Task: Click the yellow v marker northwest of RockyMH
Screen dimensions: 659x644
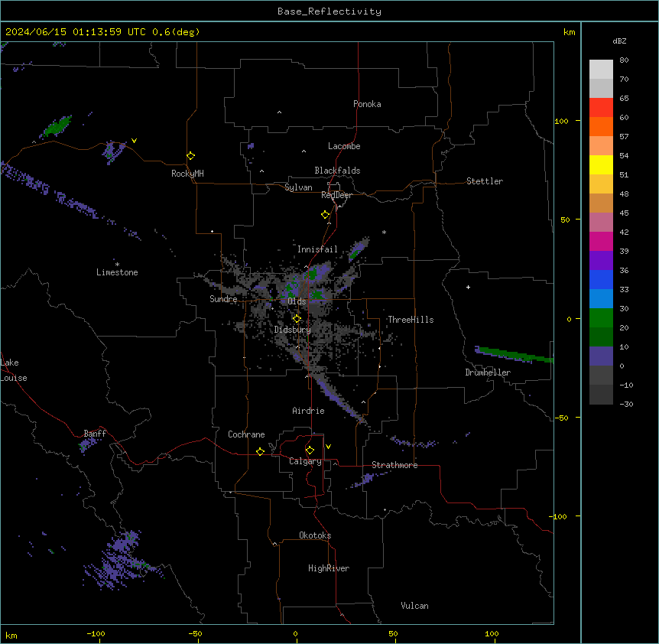Action: tap(134, 141)
